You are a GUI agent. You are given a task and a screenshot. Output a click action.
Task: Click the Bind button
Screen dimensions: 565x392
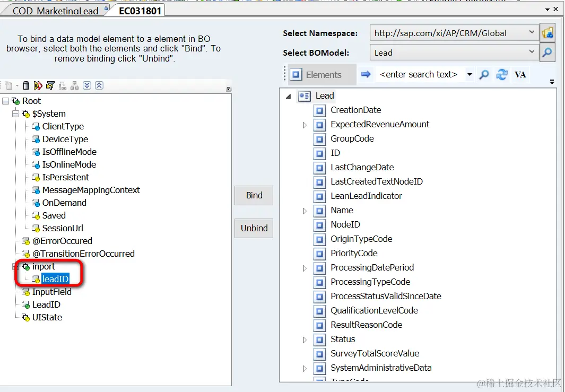click(x=254, y=195)
